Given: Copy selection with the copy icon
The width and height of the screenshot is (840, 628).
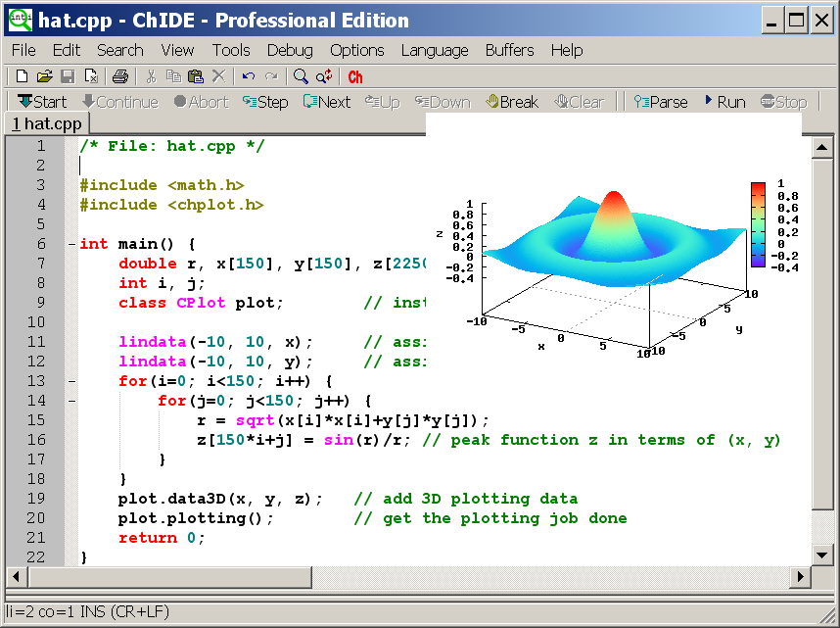Looking at the screenshot, I should pos(173,76).
